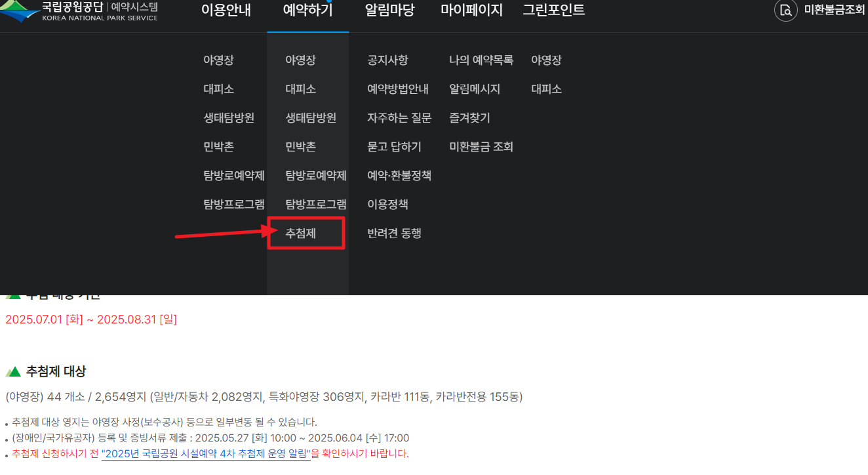Select 야영장 under the 그린포인트 column
The image size is (868, 475).
click(x=546, y=60)
